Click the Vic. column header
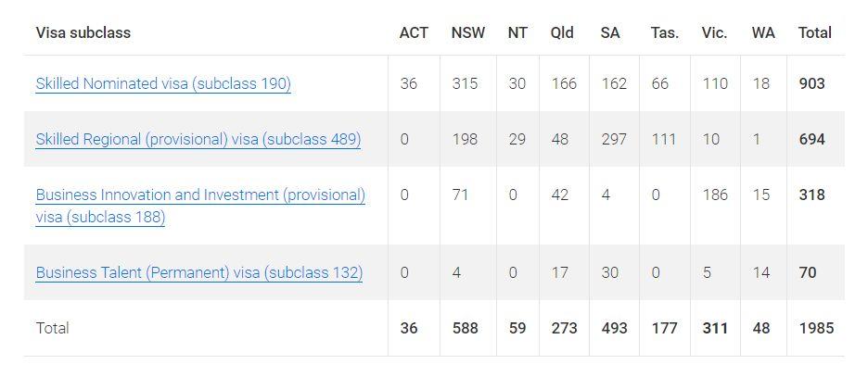868x377 pixels. (x=714, y=32)
